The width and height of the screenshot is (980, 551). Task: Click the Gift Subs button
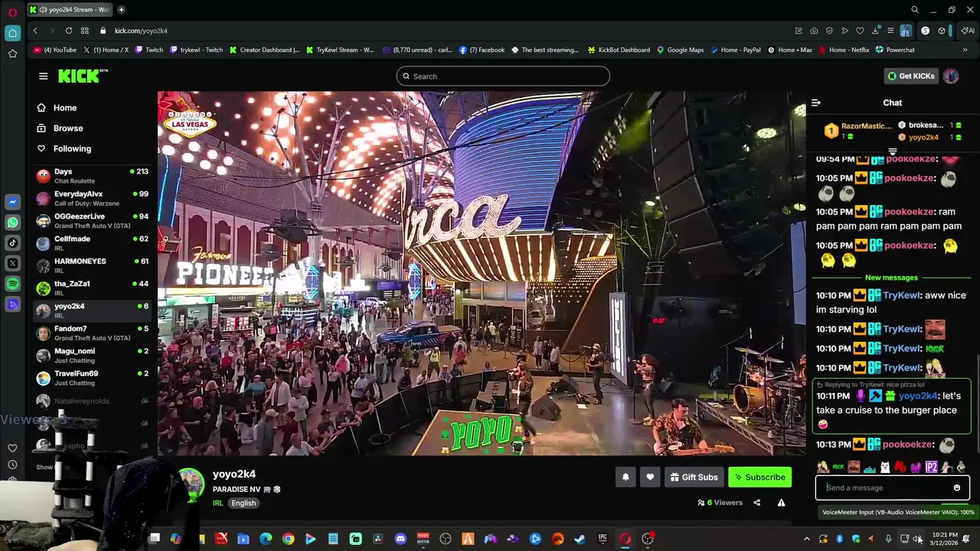(694, 478)
